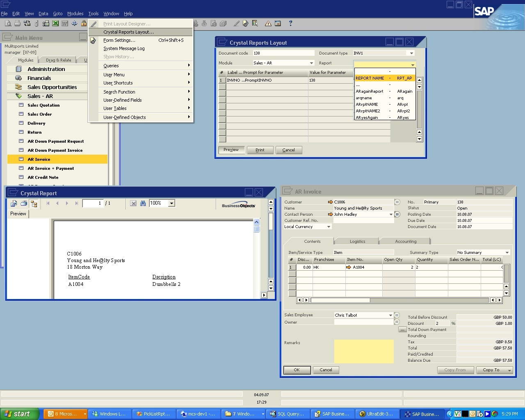Open the Queries submenu
Image resolution: width=525 pixels, height=420 pixels.
140,66
